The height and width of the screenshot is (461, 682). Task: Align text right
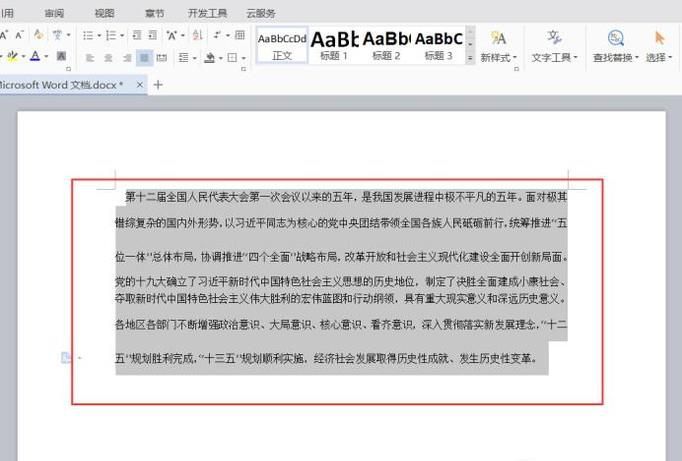tap(127, 57)
